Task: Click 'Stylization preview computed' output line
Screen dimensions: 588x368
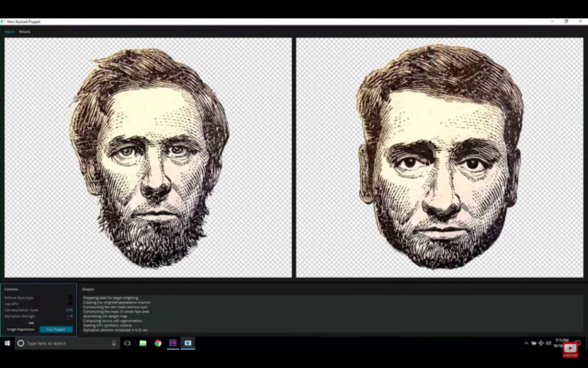Action: (115, 330)
